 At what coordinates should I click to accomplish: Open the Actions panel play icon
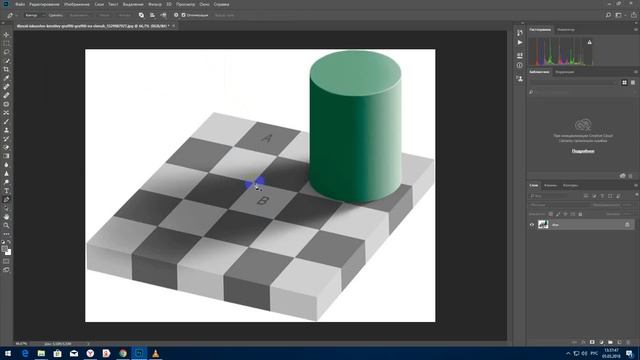(x=520, y=42)
